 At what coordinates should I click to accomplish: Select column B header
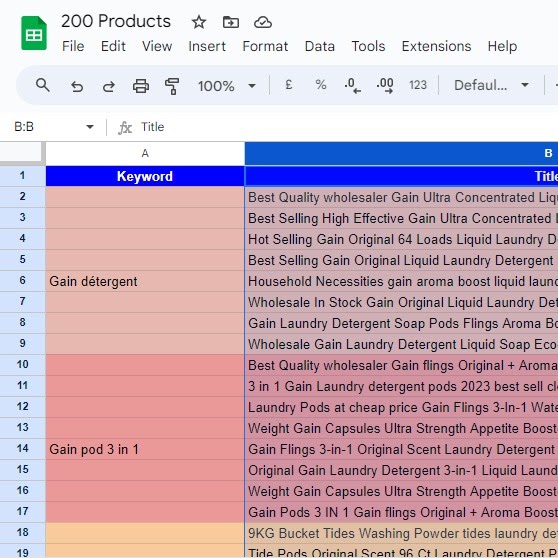click(401, 153)
